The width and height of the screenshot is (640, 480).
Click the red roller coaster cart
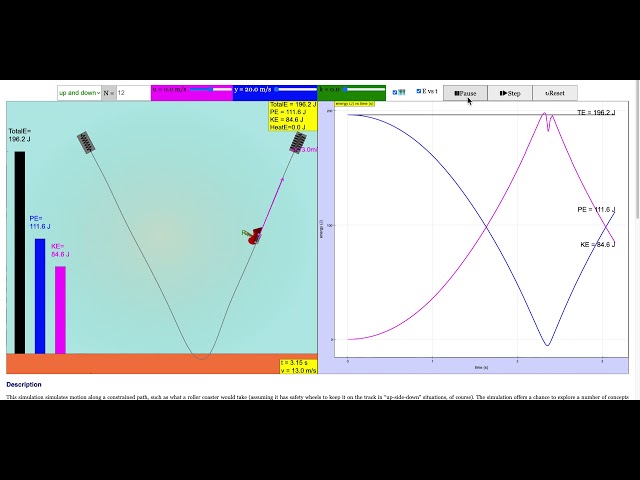(x=255, y=236)
